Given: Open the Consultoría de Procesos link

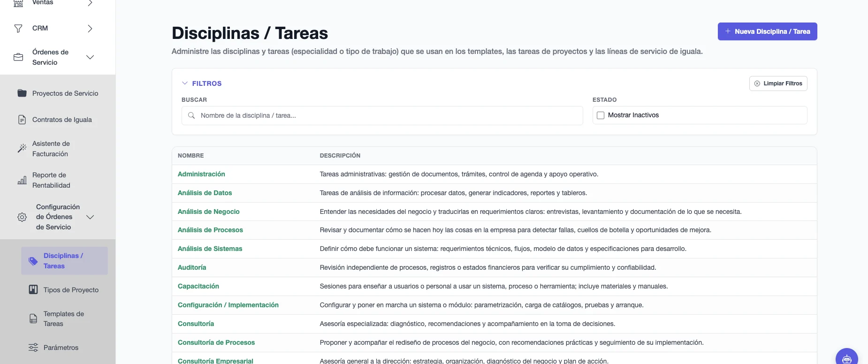Looking at the screenshot, I should click(216, 342).
